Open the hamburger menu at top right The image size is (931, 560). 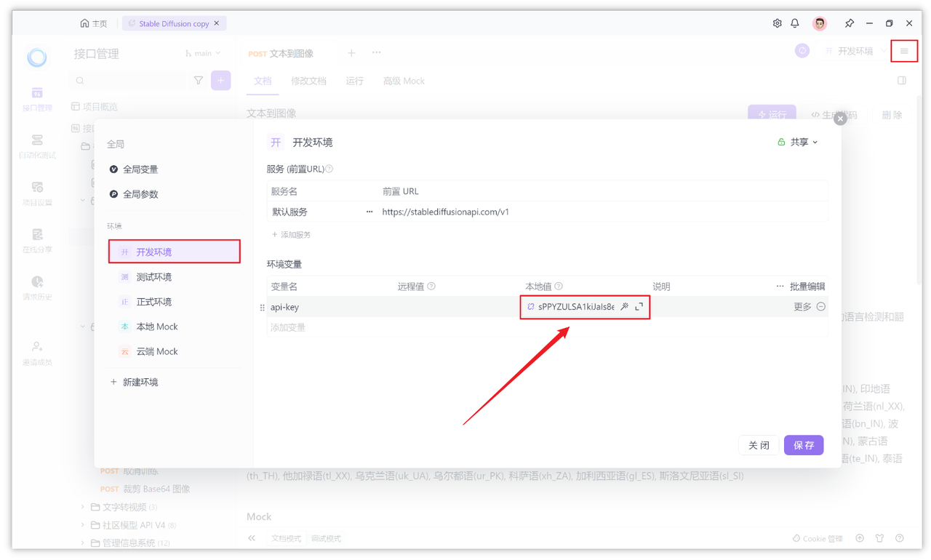click(904, 51)
